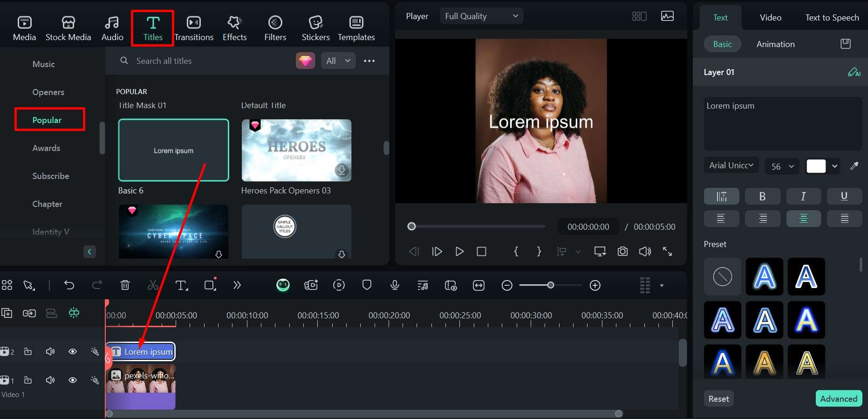Mute track 2 audio
The width and height of the screenshot is (868, 419).
(x=50, y=351)
